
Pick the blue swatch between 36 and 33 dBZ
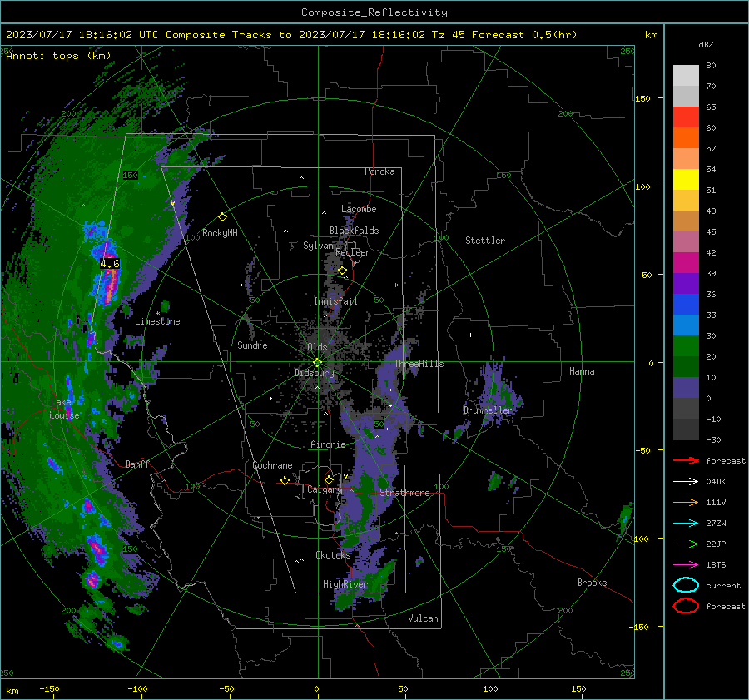(x=686, y=305)
